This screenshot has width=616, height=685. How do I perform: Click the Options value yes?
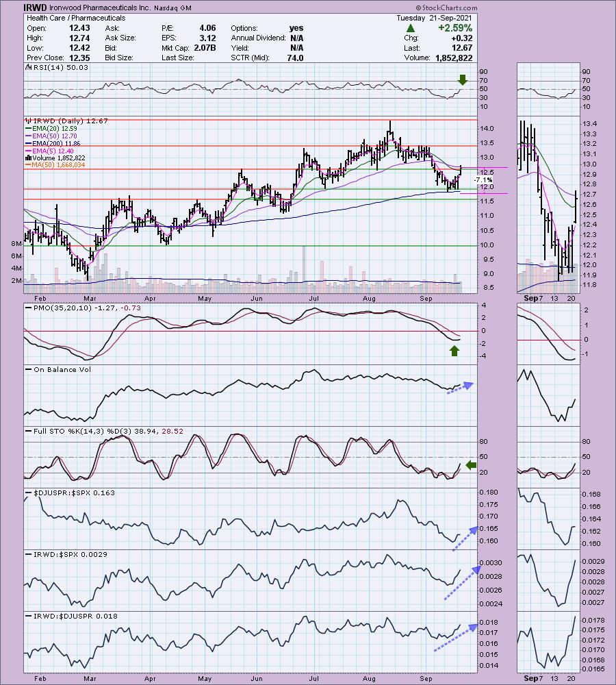click(296, 28)
